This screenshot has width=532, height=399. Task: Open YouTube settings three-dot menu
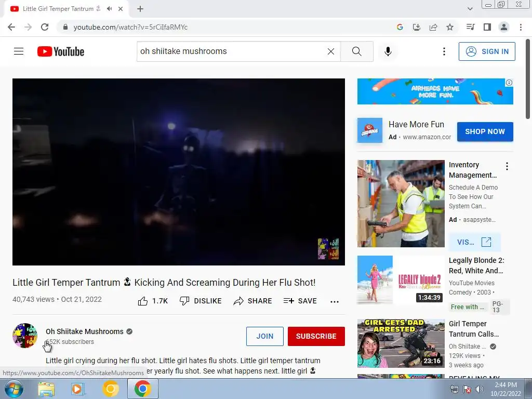(444, 51)
